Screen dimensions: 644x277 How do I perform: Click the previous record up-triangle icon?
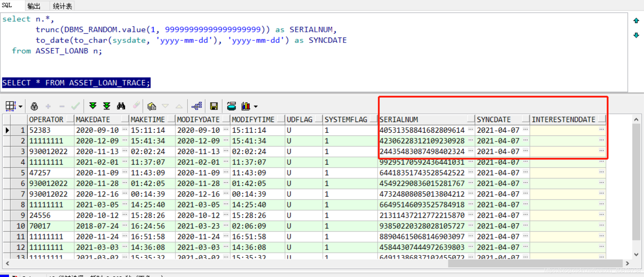tap(179, 106)
